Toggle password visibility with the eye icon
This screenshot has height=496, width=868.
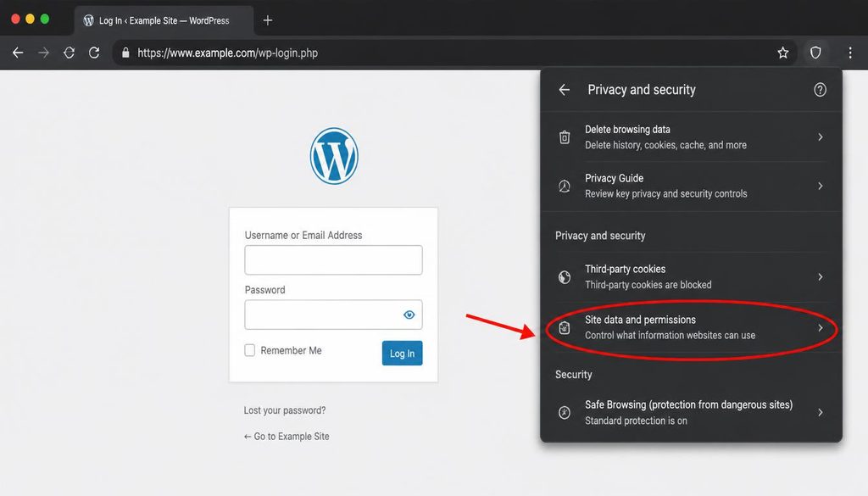tap(409, 315)
